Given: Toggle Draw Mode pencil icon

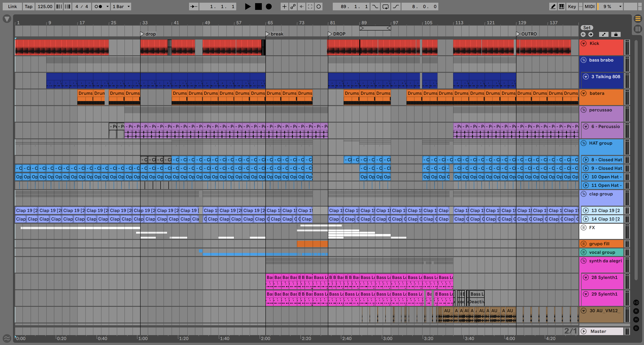Looking at the screenshot, I should 553,7.
